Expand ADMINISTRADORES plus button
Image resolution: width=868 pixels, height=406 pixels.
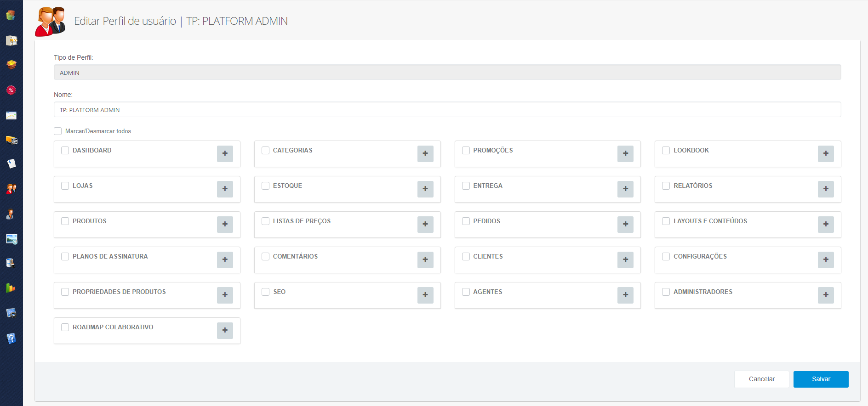click(x=826, y=295)
